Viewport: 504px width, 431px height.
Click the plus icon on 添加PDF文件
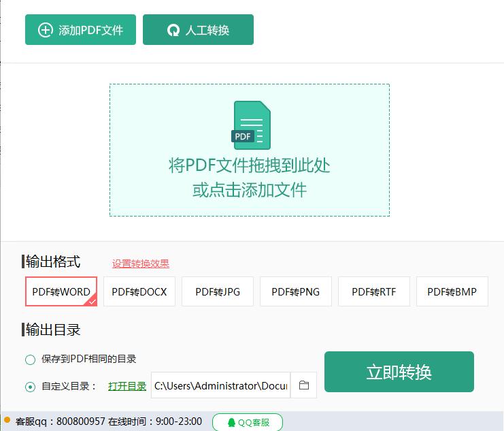[x=46, y=30]
